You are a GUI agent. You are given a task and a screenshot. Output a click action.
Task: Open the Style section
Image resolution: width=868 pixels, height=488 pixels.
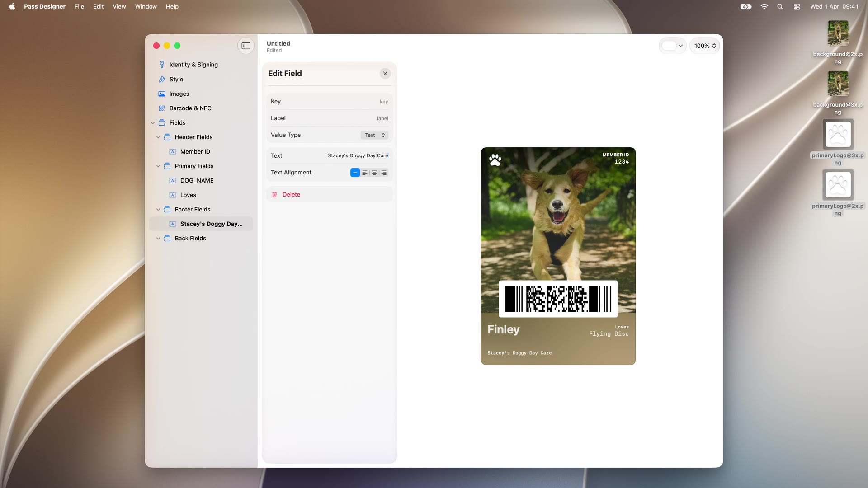pyautogui.click(x=201, y=79)
